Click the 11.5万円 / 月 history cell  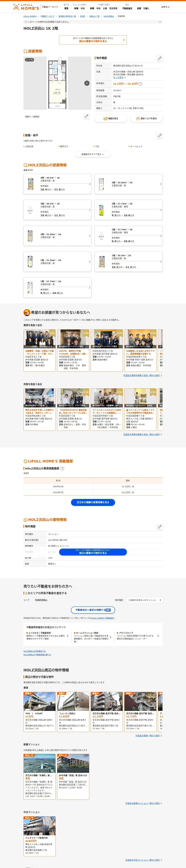pos(128,487)
